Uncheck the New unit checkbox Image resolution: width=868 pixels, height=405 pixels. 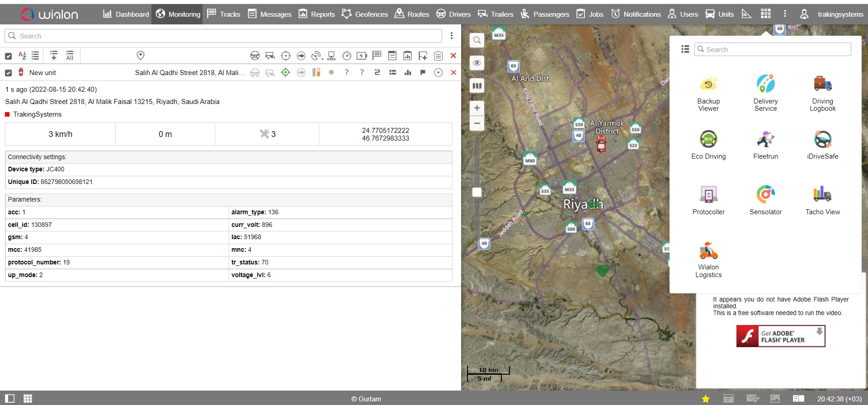click(x=8, y=73)
